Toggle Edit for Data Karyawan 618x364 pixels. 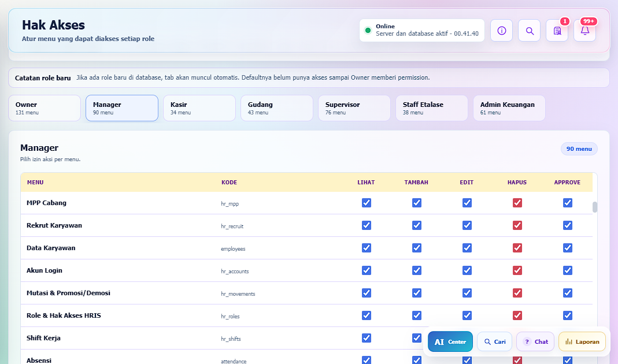coord(467,248)
